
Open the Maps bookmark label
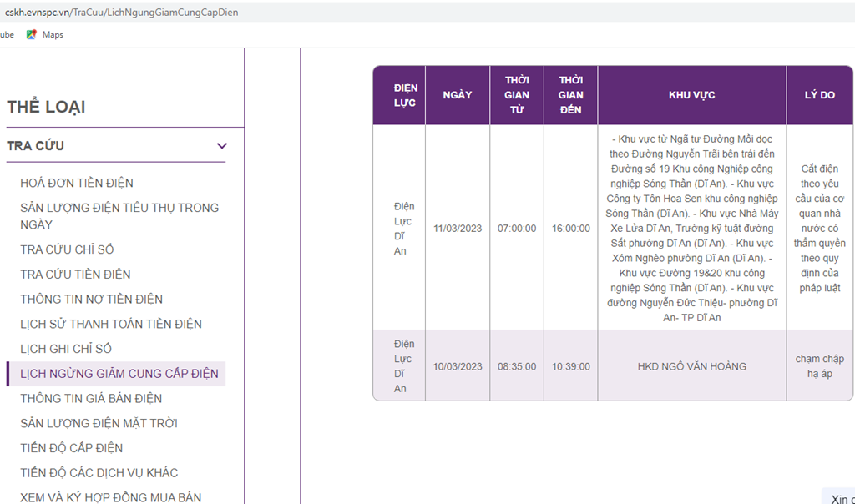click(53, 34)
